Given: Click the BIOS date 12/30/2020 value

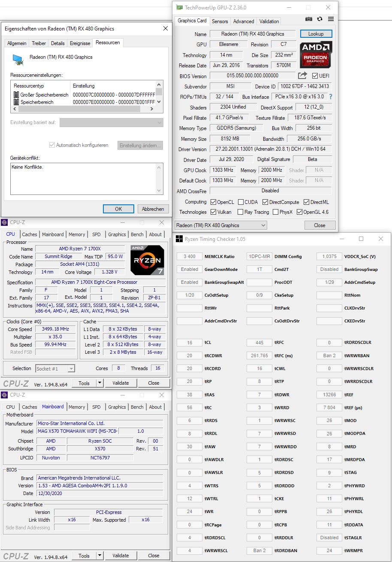Looking at the screenshot, I should [100, 493].
